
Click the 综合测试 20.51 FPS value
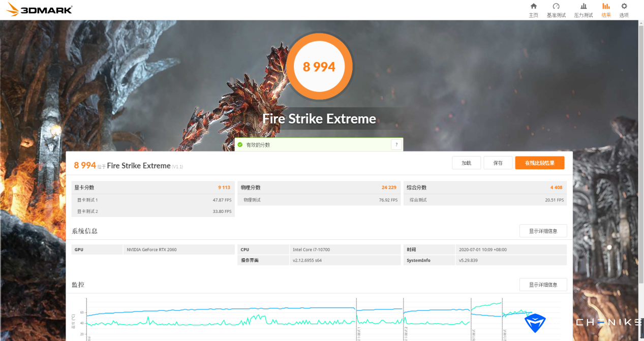coord(554,200)
